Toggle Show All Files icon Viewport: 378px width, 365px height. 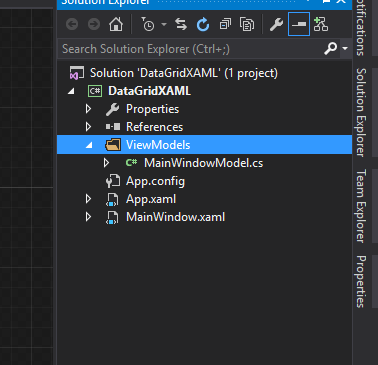point(247,24)
